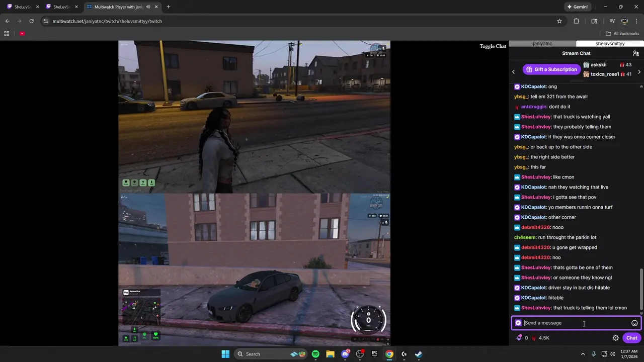Screen dimensions: 644x362
Task: Open Steam from the taskbar
Action: (x=419, y=354)
